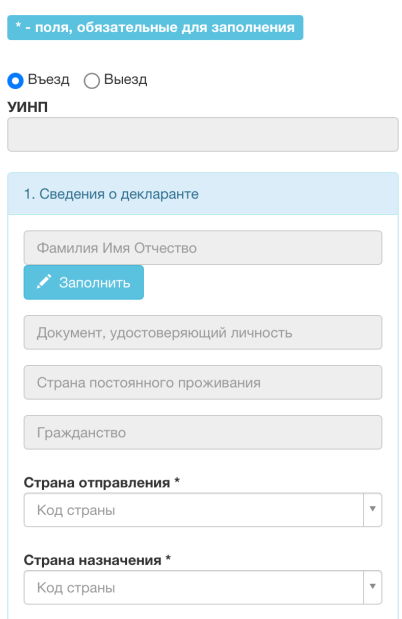This screenshot has width=402, height=619.
Task: Click the required fields notice banner
Action: pyautogui.click(x=155, y=28)
